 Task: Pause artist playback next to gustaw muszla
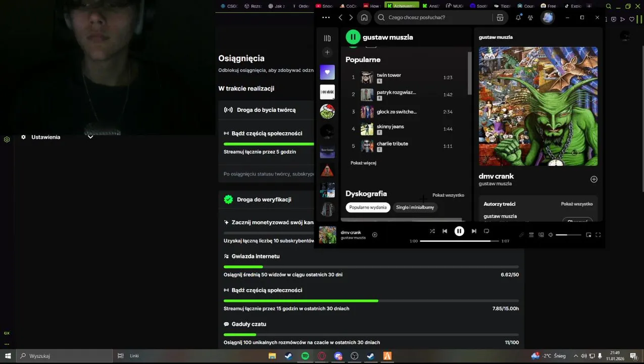coord(353,37)
